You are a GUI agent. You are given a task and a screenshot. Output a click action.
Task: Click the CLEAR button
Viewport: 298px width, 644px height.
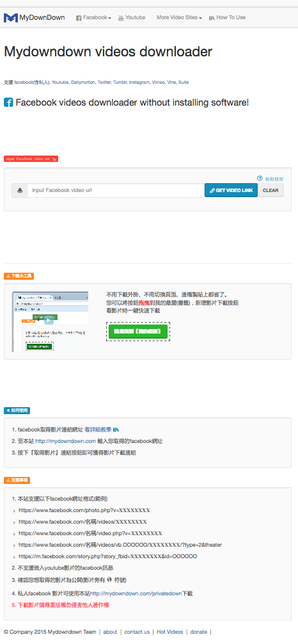(x=271, y=191)
